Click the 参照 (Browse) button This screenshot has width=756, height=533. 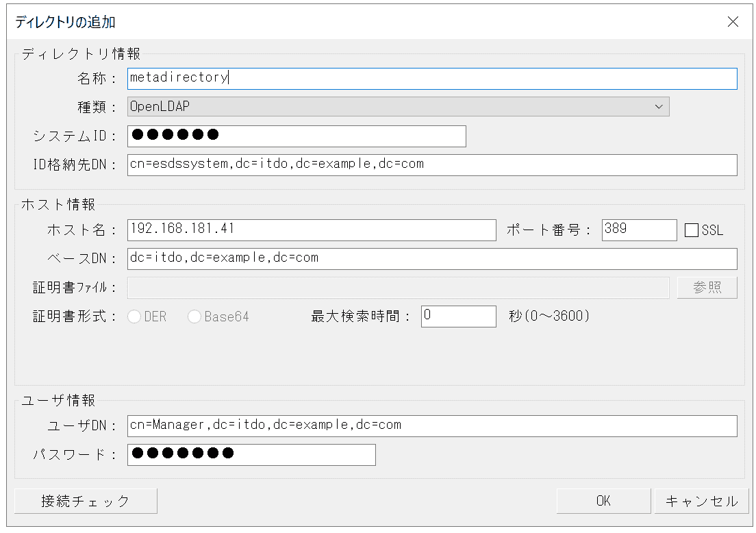[x=707, y=287]
